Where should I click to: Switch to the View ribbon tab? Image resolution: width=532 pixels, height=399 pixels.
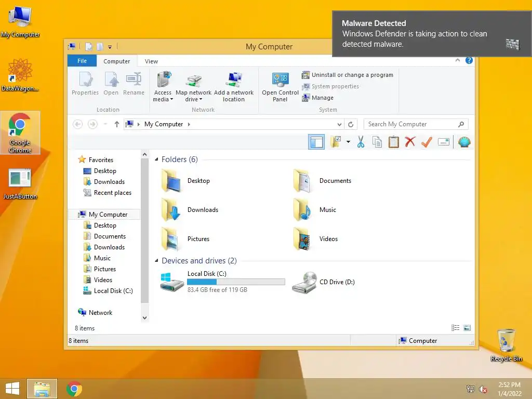tap(151, 61)
